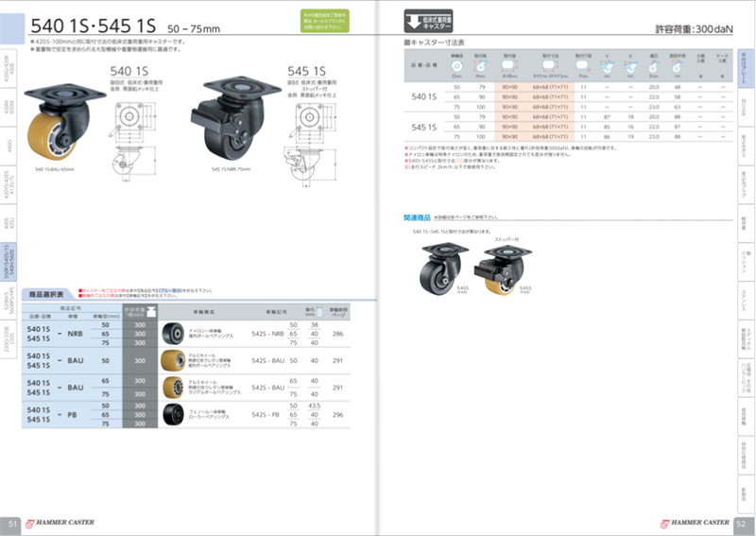Click the Hammer Caster logo on page 52
The image size is (756, 536).
coord(695,523)
